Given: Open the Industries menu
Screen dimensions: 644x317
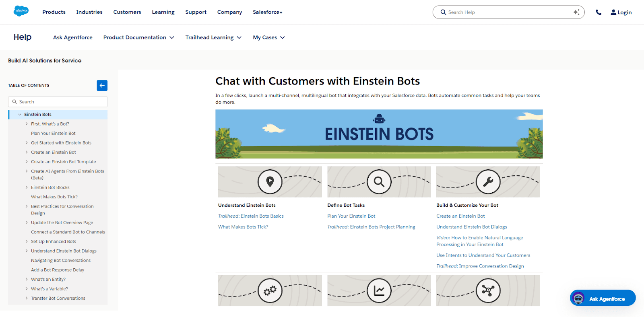Looking at the screenshot, I should pyautogui.click(x=89, y=12).
